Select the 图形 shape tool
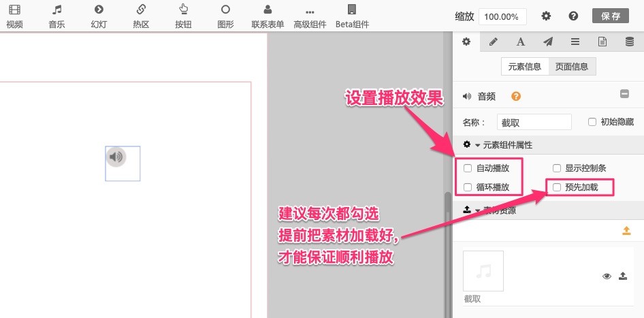Viewport: 644px width, 318px height. (225, 16)
